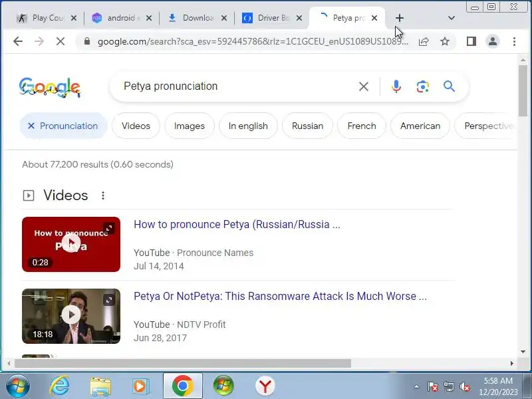Close the Petya pronunciation tab
532x399 pixels.
tap(374, 18)
